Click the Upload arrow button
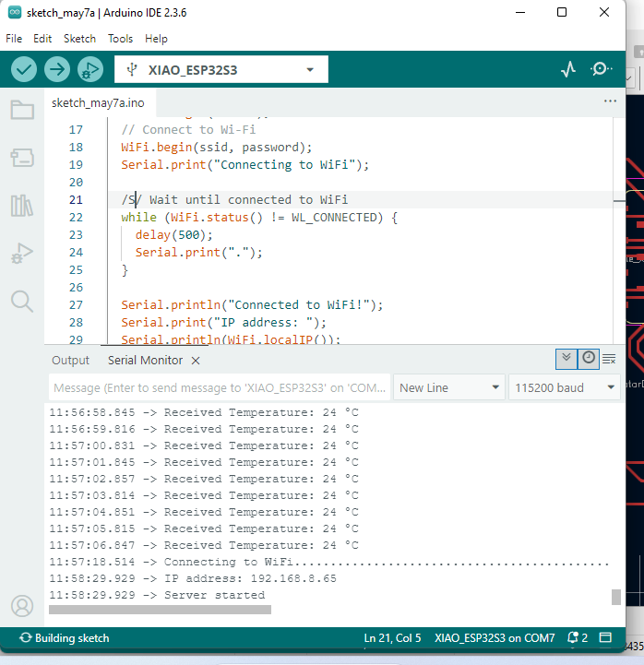 tap(57, 69)
